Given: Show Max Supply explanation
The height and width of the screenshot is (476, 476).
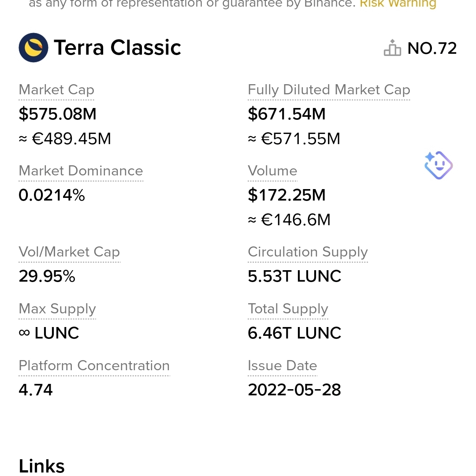Looking at the screenshot, I should 57,309.
